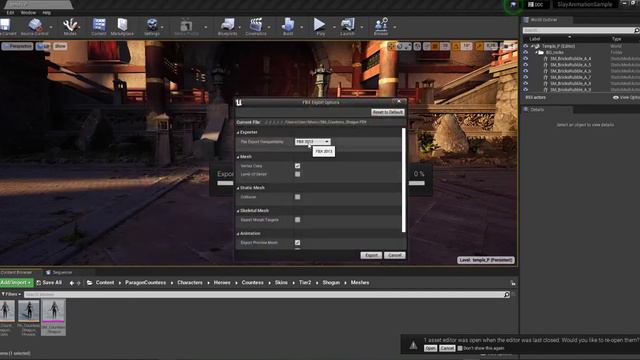Viewport: 640px width, 360px height.
Task: Select the World Outliner tab
Action: coord(544,20)
